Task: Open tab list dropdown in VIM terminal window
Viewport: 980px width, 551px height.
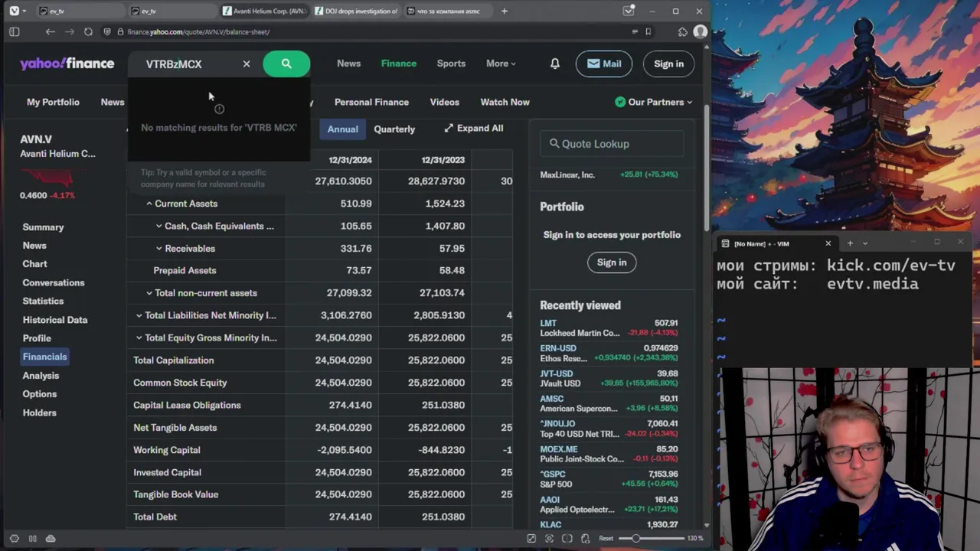Action: [x=865, y=243]
